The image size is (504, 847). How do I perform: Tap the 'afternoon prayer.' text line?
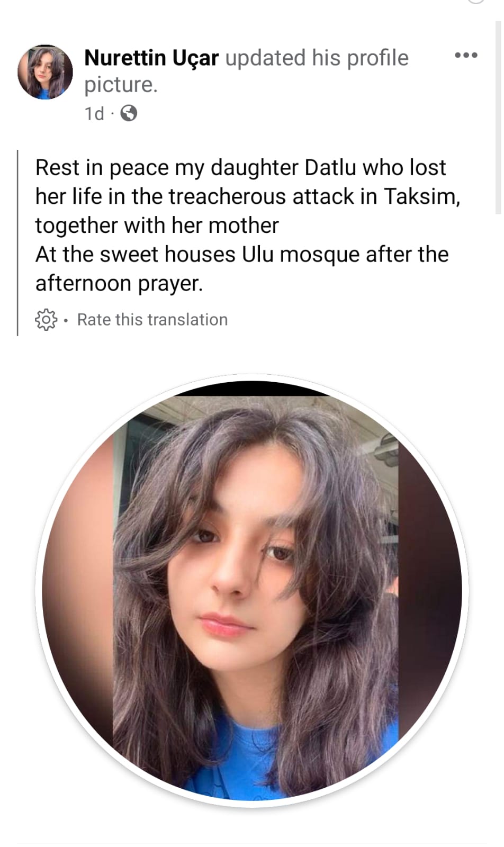(119, 284)
